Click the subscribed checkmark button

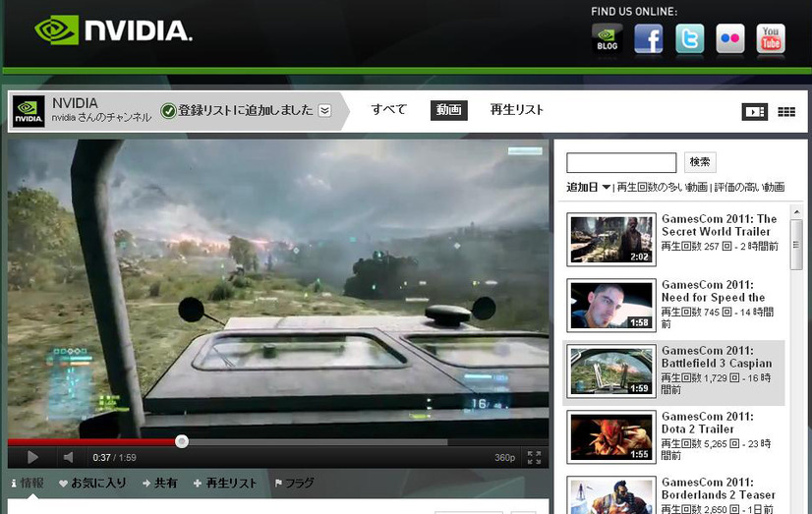point(168,110)
